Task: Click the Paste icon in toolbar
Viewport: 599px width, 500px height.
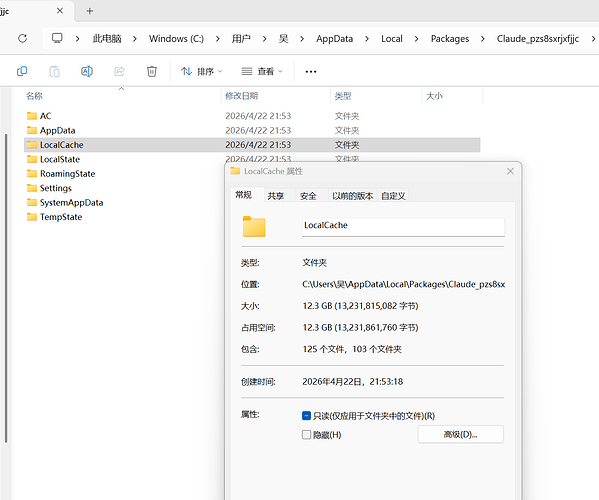Action: pos(54,71)
